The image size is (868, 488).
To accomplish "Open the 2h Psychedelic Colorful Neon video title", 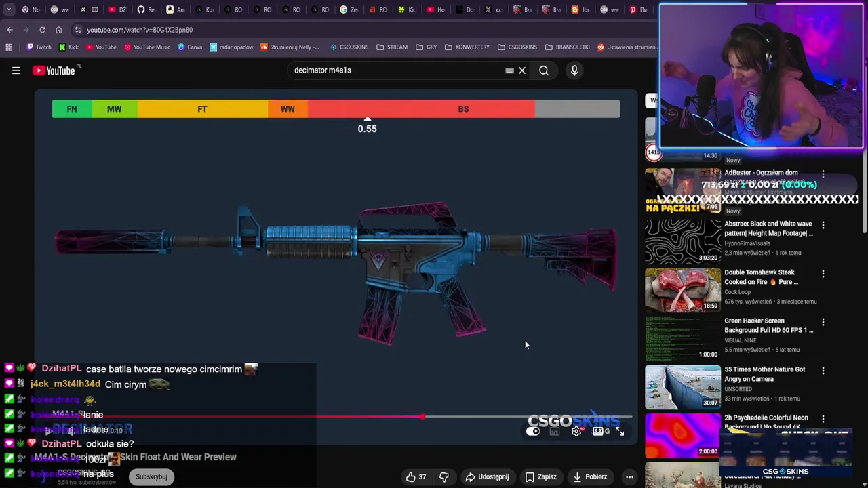I will 766,422.
